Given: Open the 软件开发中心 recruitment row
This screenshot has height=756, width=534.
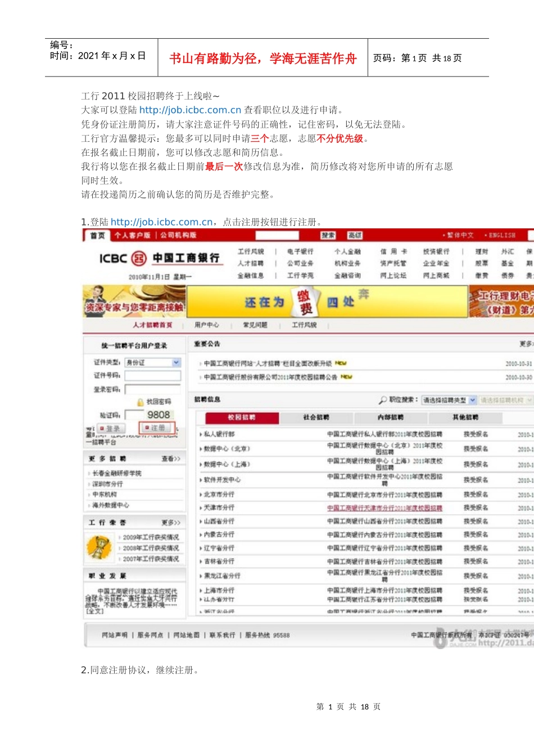Looking at the screenshot, I should [x=222, y=480].
